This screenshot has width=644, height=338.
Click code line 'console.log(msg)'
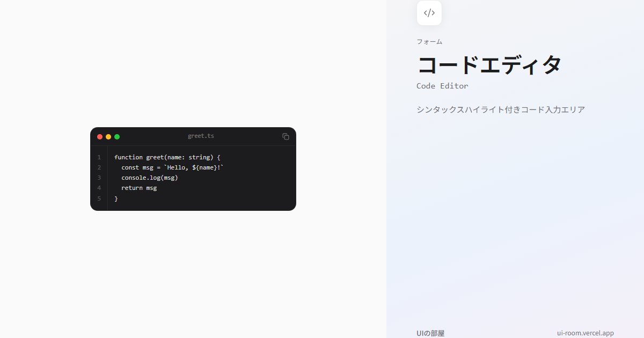[x=149, y=178]
